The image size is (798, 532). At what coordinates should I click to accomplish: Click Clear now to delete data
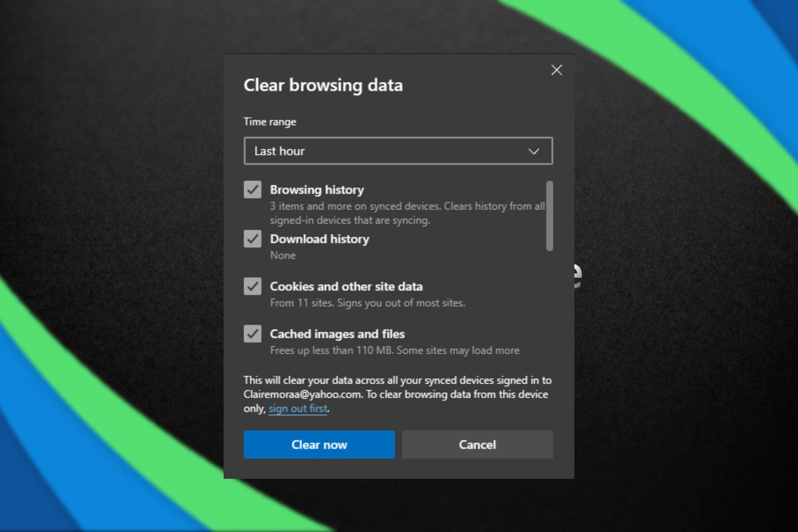[x=320, y=444]
